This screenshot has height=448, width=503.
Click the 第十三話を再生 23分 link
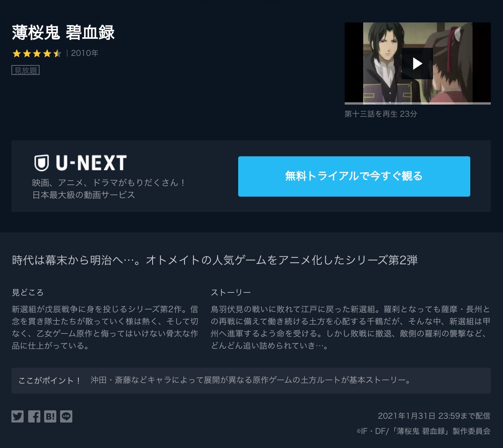[381, 114]
